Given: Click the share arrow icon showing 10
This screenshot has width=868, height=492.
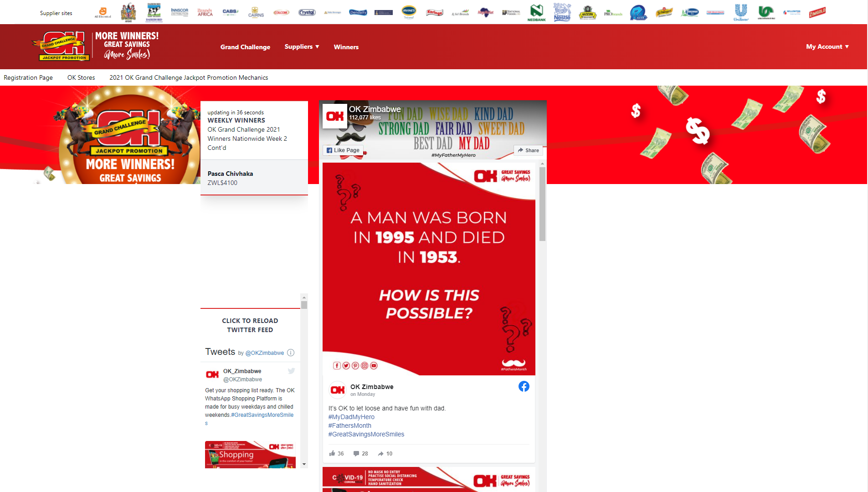Looking at the screenshot, I should tap(380, 453).
